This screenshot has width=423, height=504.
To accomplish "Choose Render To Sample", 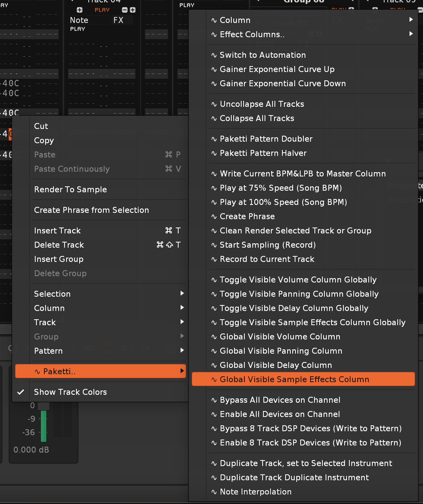I will [x=70, y=189].
